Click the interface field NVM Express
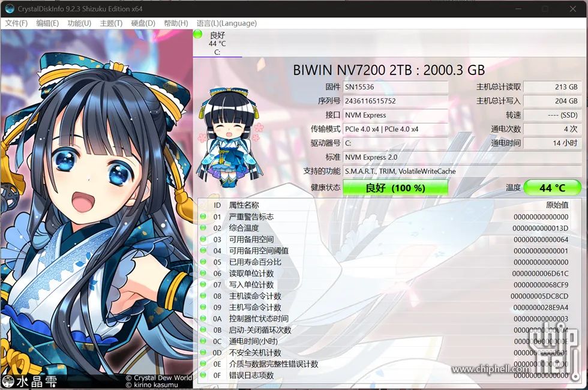The image size is (588, 390). [x=395, y=115]
